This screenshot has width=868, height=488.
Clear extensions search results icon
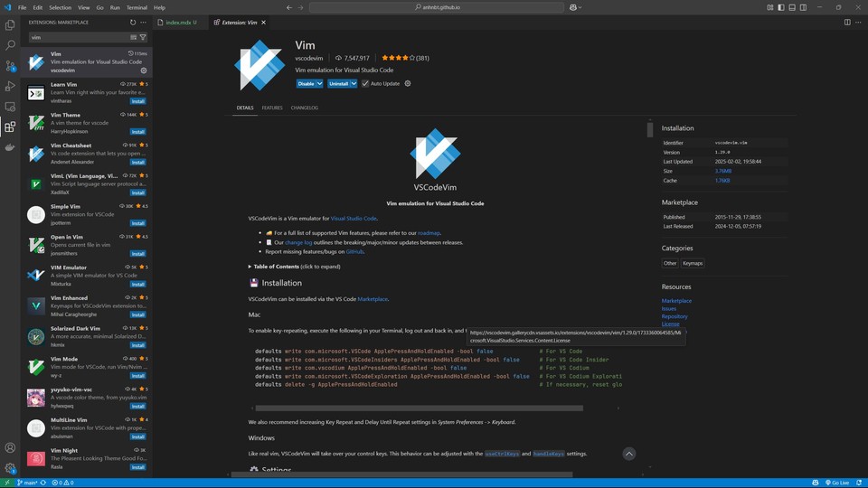[x=134, y=38]
